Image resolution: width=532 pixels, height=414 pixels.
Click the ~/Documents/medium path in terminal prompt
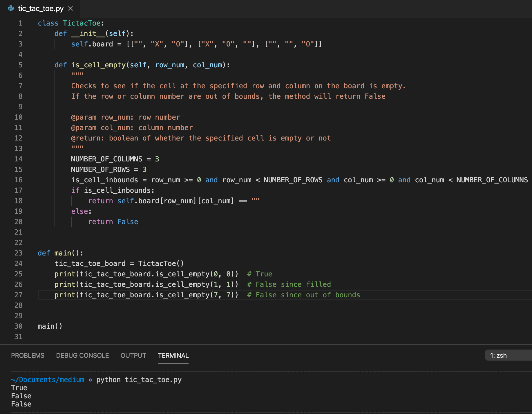tap(48, 379)
